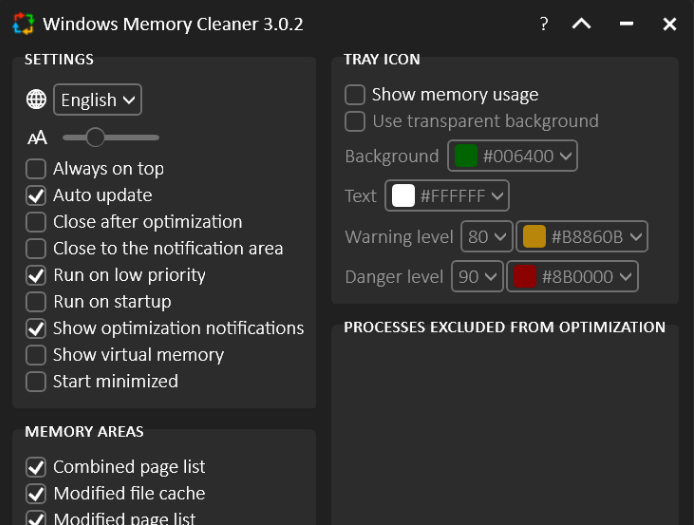This screenshot has height=525, width=696.
Task: Open the Warning level 80 dropdown
Action: coord(486,237)
